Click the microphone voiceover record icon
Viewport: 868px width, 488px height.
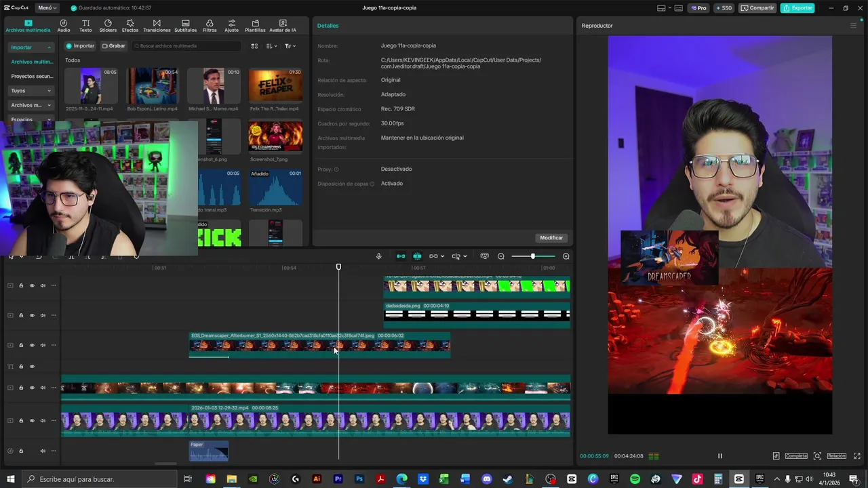[378, 256]
